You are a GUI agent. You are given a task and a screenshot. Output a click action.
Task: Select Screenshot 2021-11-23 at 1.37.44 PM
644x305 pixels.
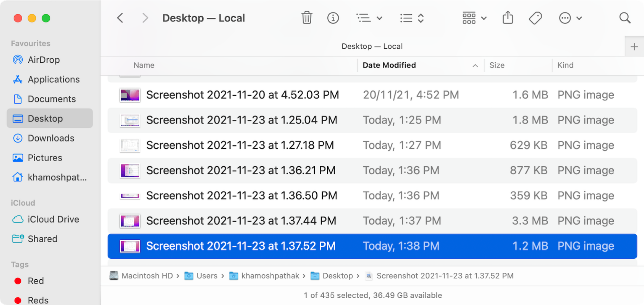372,221
